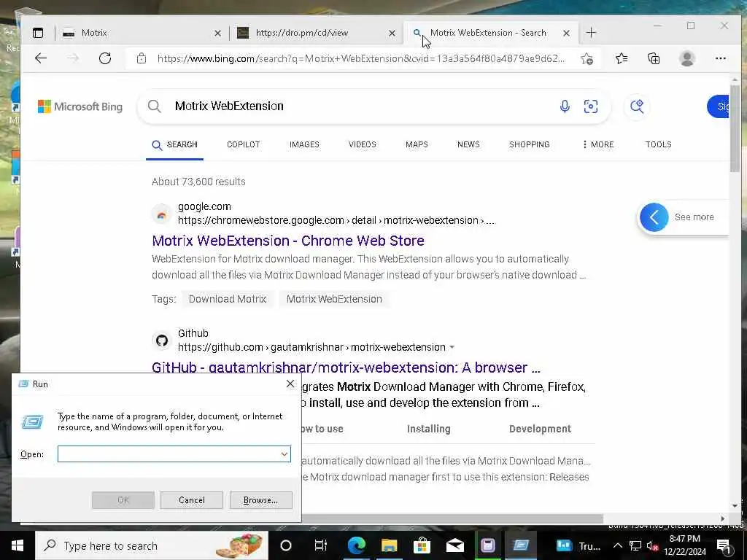The height and width of the screenshot is (560, 747).
Task: Open Bing chat search icon
Action: [x=637, y=106]
